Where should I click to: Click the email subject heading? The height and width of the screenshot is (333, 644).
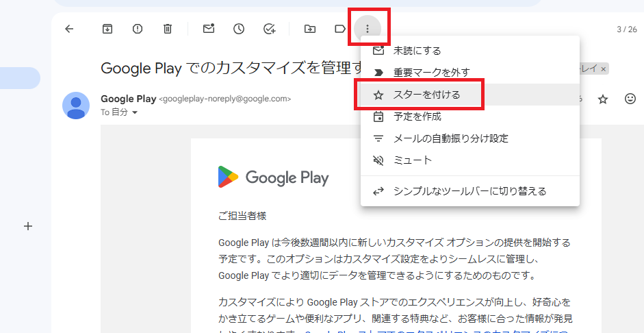[231, 69]
